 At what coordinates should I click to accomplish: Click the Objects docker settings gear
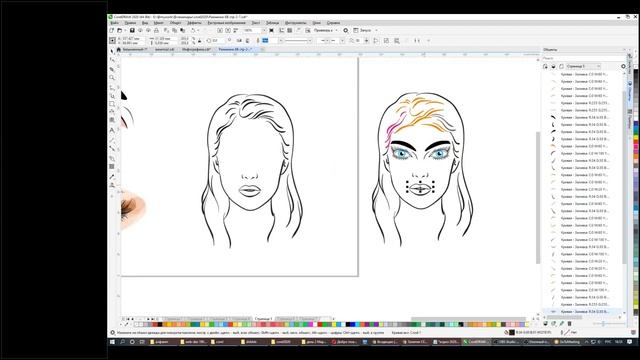click(x=623, y=66)
